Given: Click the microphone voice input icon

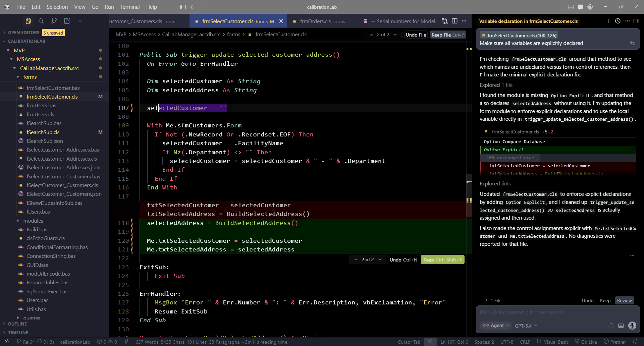Looking at the screenshot, I should (632, 326).
